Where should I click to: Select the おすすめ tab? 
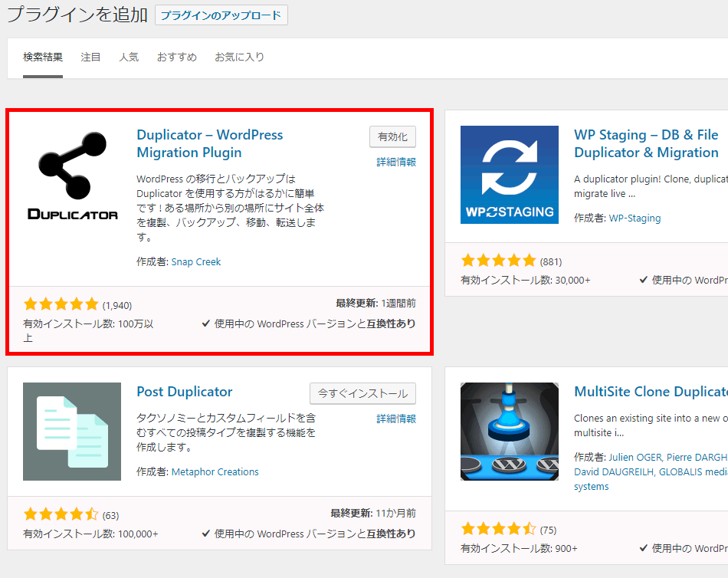pos(177,57)
